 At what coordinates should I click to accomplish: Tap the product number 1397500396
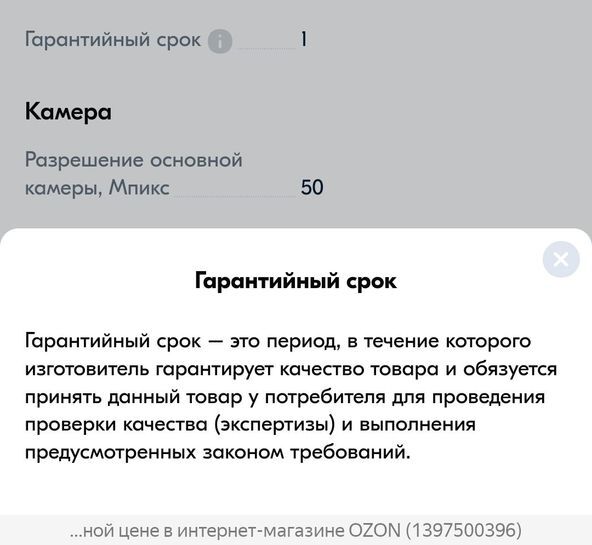(x=464, y=530)
